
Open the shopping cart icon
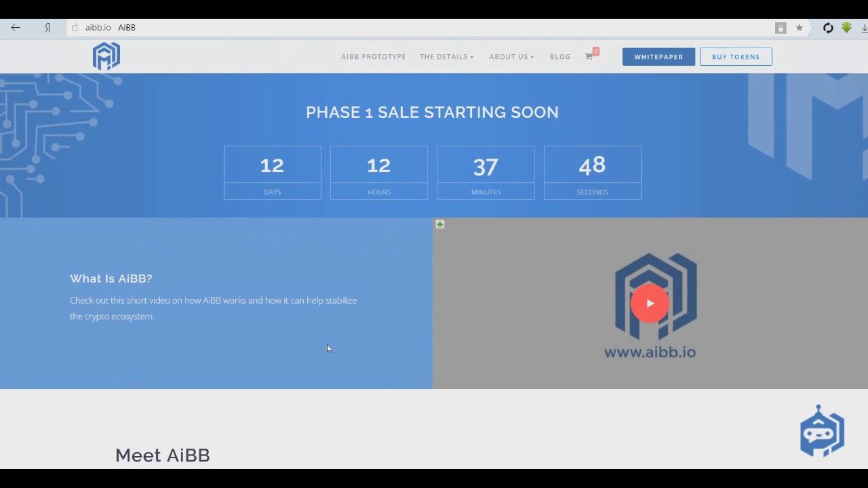pos(590,56)
